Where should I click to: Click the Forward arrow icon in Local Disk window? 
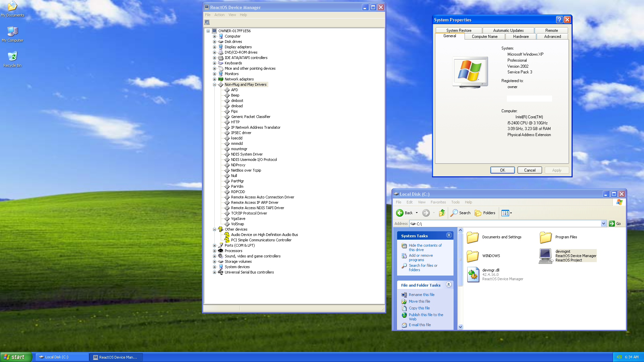coord(426,213)
